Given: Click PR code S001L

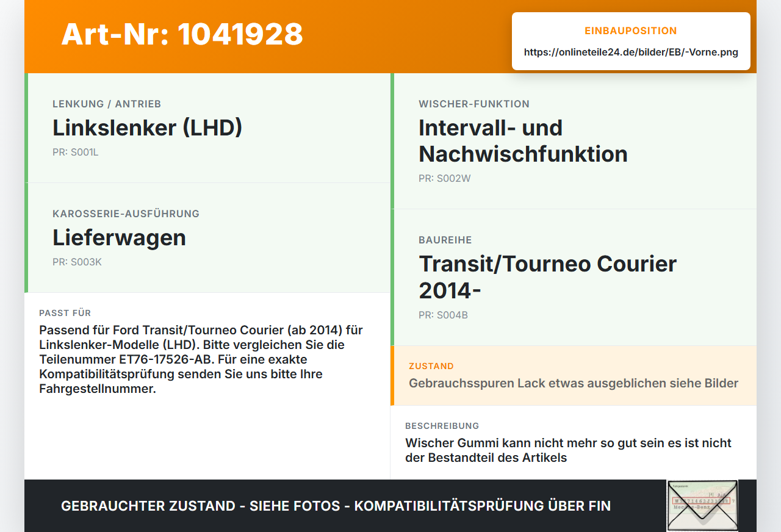Looking at the screenshot, I should [x=76, y=153].
